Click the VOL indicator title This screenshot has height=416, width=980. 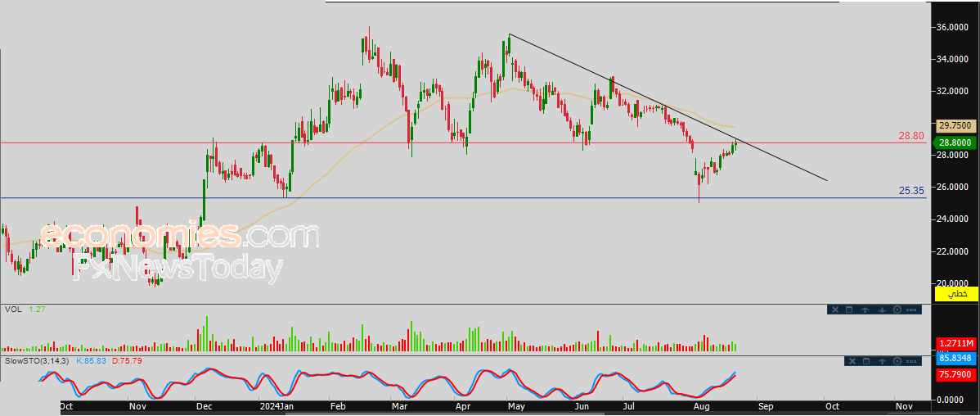(x=12, y=309)
